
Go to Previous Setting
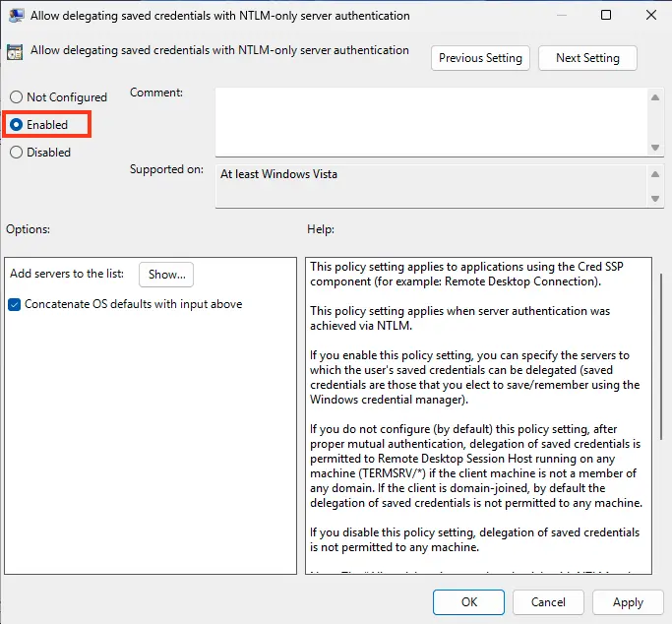click(480, 58)
